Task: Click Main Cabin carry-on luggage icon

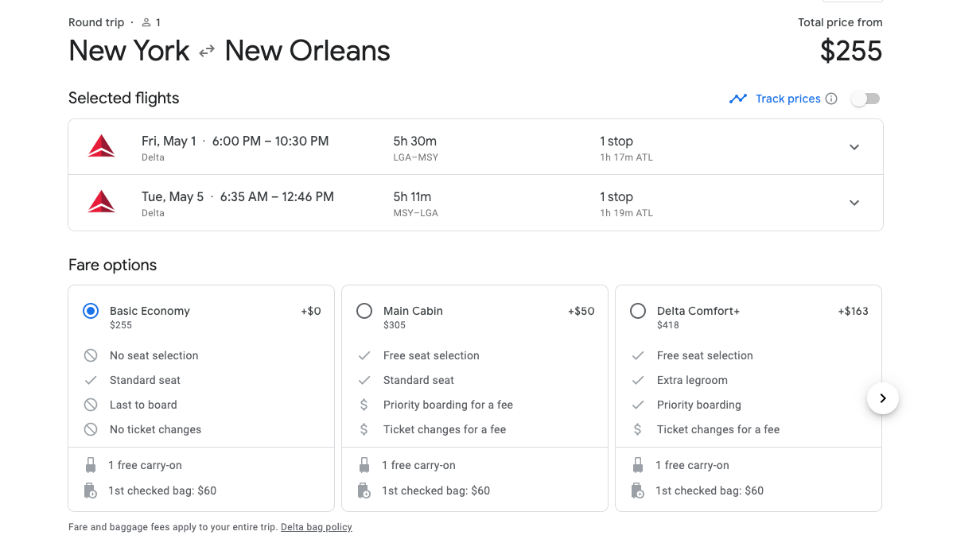Action: coord(364,465)
